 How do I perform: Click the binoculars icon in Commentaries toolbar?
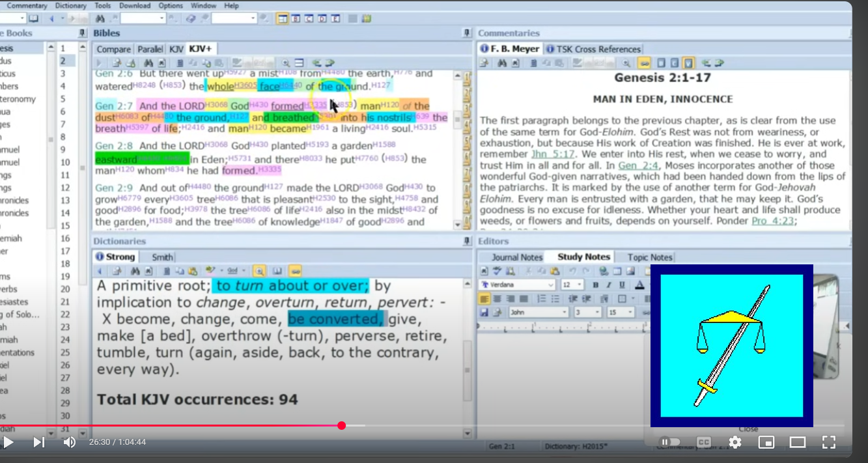[502, 63]
